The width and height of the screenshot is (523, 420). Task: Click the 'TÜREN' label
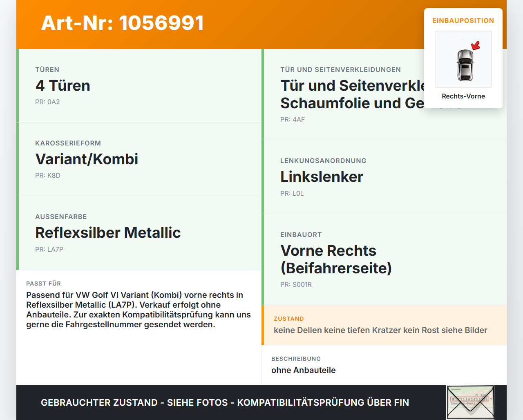click(x=47, y=69)
